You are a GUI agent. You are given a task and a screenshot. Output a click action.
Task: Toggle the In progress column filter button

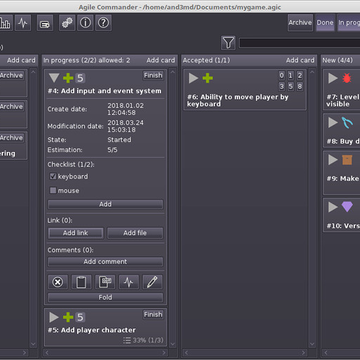point(349,23)
